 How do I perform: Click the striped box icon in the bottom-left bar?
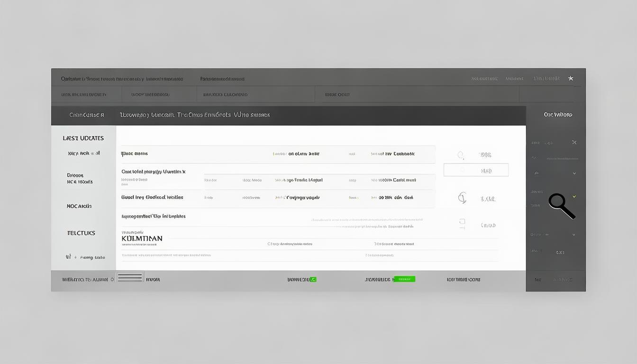click(x=130, y=277)
